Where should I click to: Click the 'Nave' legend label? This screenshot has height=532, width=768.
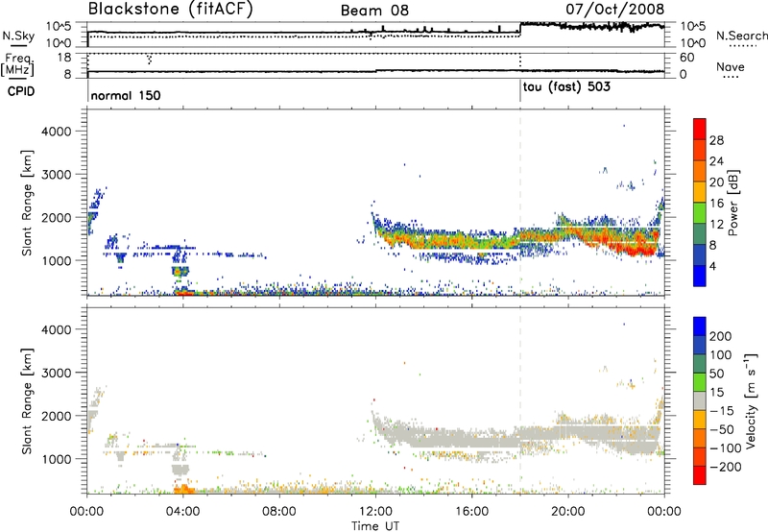point(731,66)
